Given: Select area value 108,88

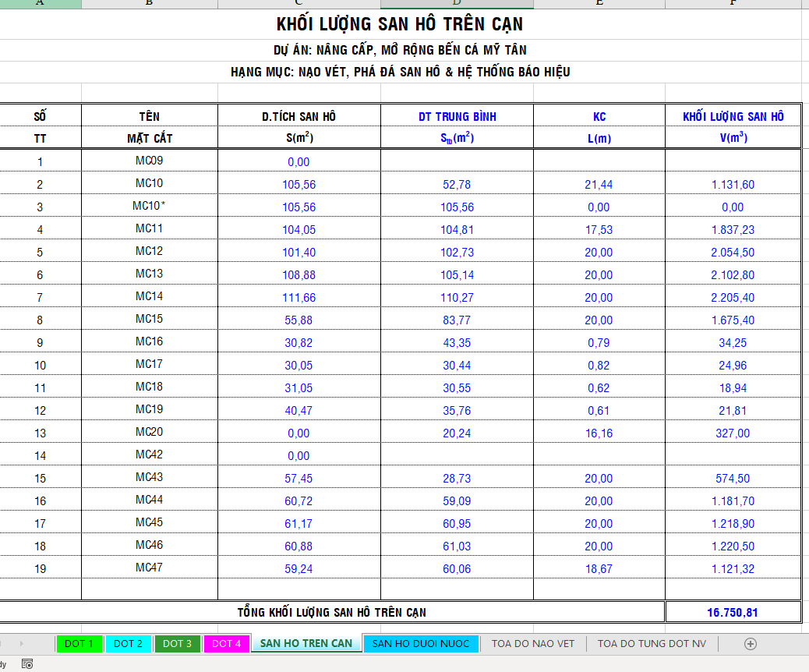Looking at the screenshot, I should [299, 275].
